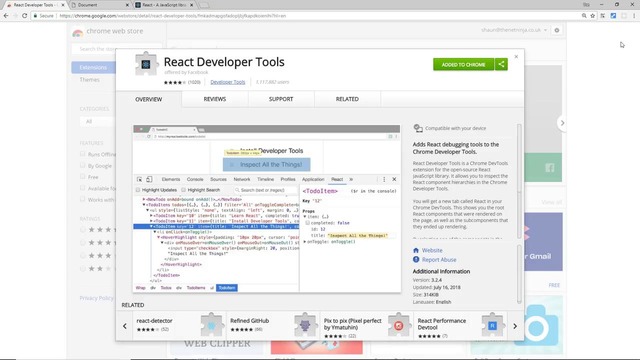Toggle the Works with feature checkbox
Viewport: 640px width, 360px height.
(x=83, y=199)
